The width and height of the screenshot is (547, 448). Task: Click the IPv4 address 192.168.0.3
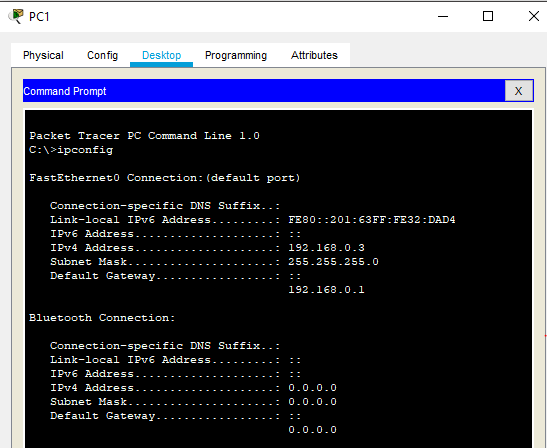point(327,248)
